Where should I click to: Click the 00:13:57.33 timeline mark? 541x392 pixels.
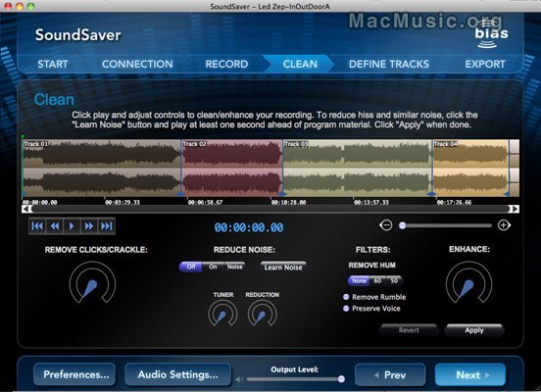coord(371,202)
